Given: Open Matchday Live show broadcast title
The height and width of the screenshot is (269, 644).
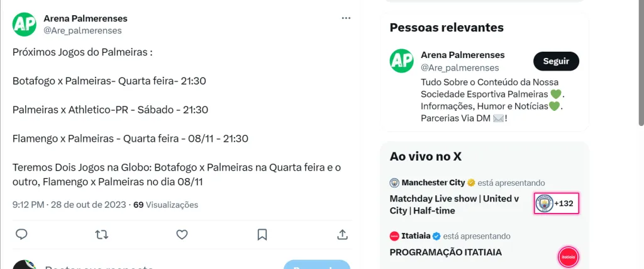Looking at the screenshot, I should 454,204.
